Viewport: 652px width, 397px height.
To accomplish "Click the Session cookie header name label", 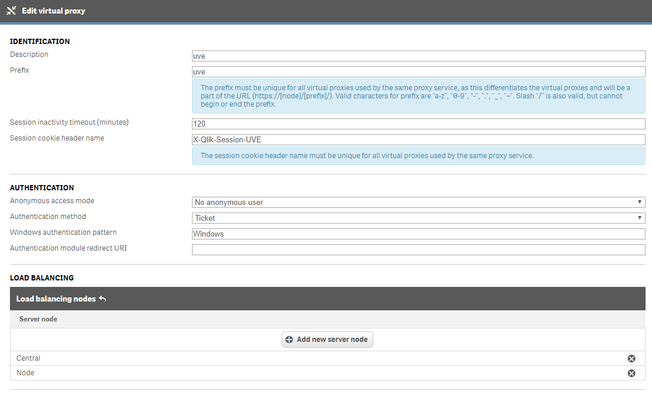I will pyautogui.click(x=57, y=138).
